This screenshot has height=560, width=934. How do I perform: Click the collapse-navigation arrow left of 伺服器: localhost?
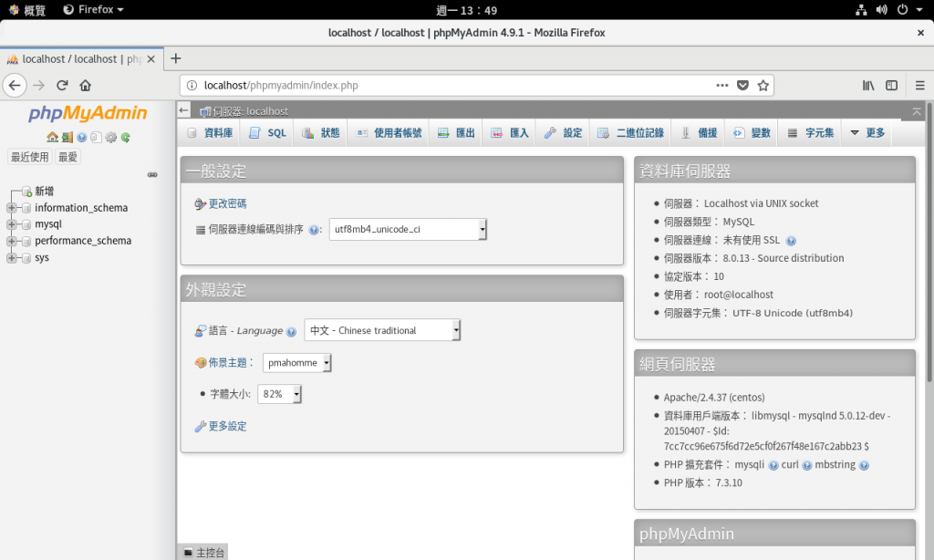coord(184,109)
